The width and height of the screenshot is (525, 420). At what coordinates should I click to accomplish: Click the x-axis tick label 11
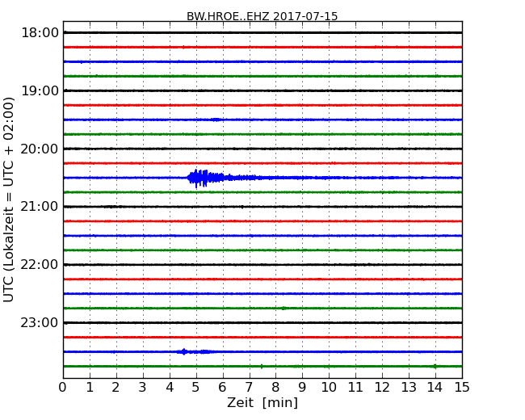click(x=355, y=387)
